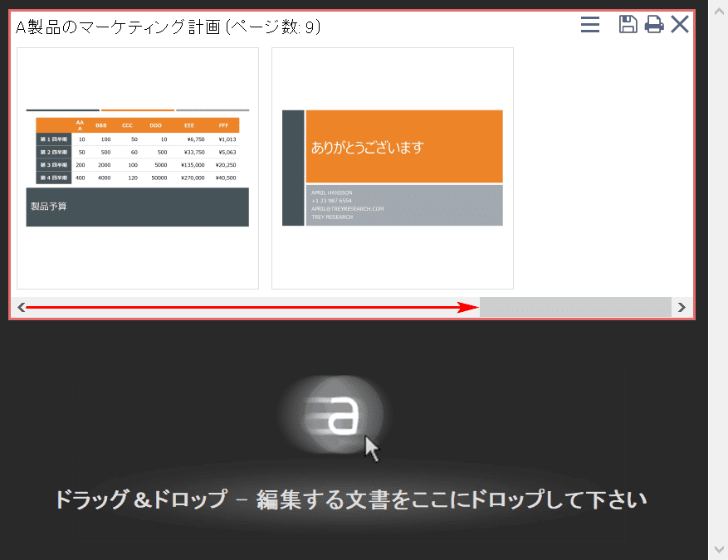Click the vertical scrollbar up arrow

point(719,11)
